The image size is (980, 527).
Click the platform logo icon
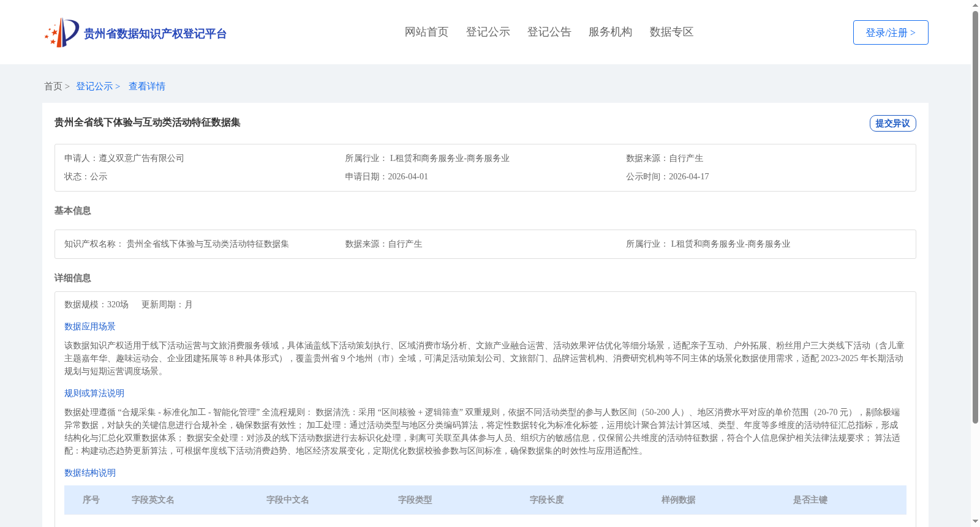tap(62, 32)
